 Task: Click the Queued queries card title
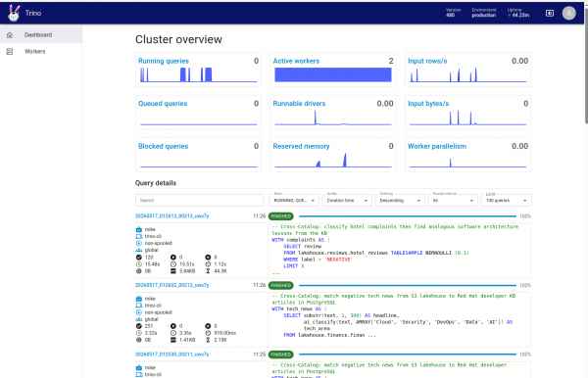point(163,104)
